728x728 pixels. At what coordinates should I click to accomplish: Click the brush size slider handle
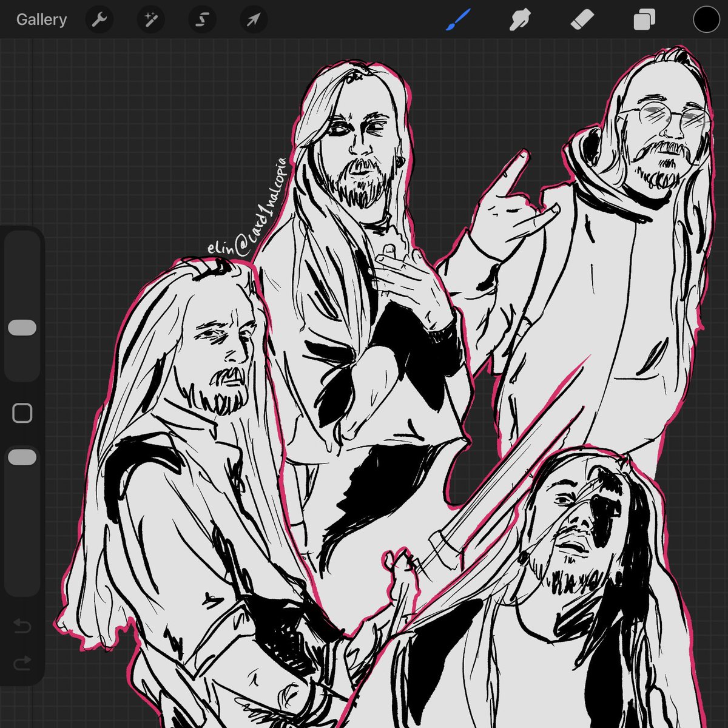click(22, 328)
